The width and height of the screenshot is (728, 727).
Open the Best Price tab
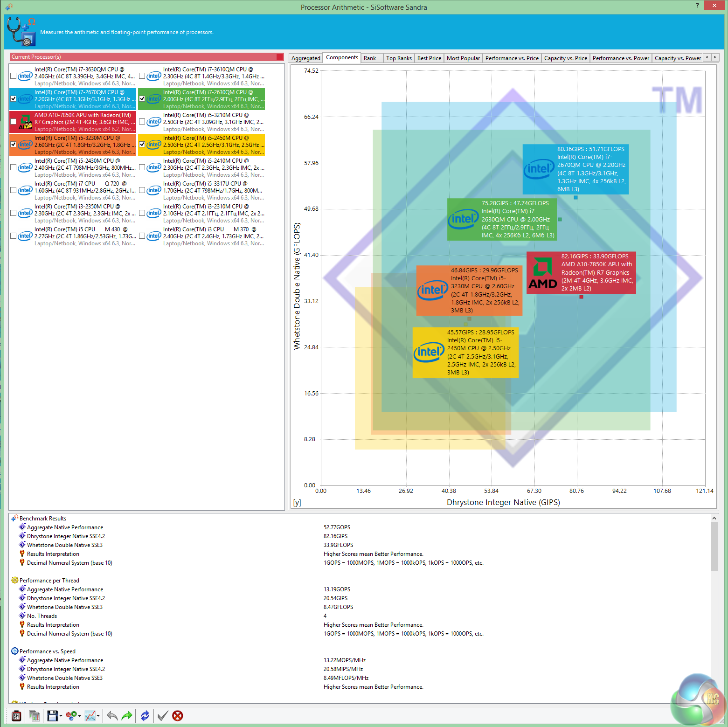coord(429,58)
